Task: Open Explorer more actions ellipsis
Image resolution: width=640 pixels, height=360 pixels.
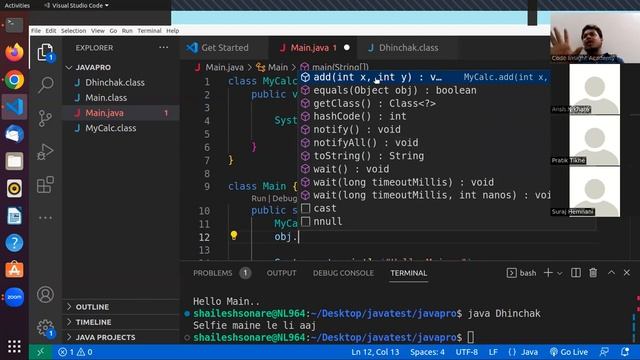Action: point(163,47)
